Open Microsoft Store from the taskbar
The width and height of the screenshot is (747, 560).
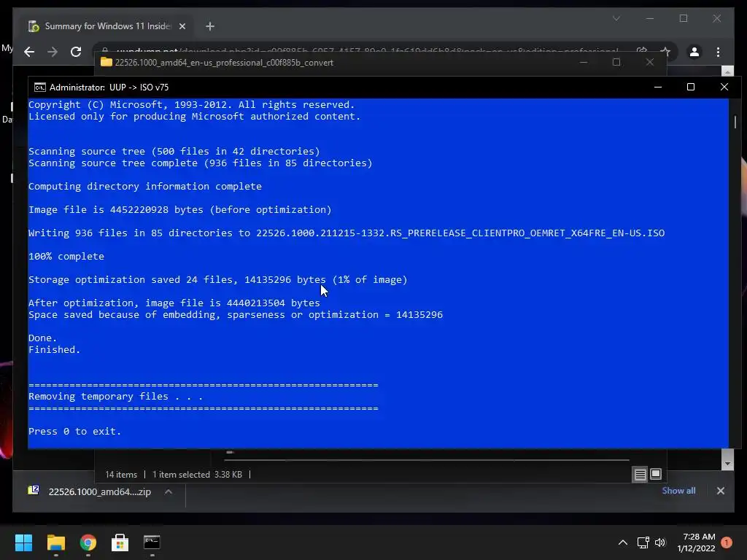click(120, 542)
